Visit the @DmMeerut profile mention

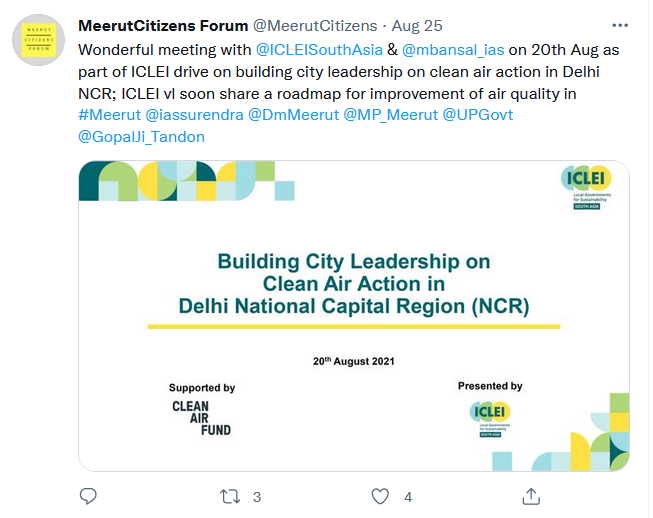[x=294, y=115]
